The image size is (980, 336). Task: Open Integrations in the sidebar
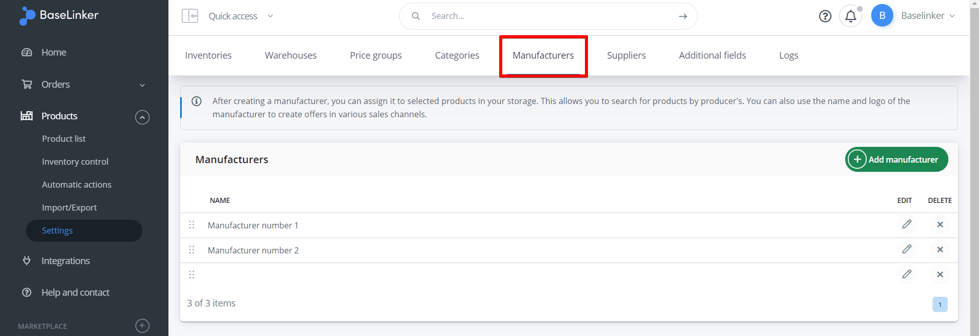[x=65, y=261]
